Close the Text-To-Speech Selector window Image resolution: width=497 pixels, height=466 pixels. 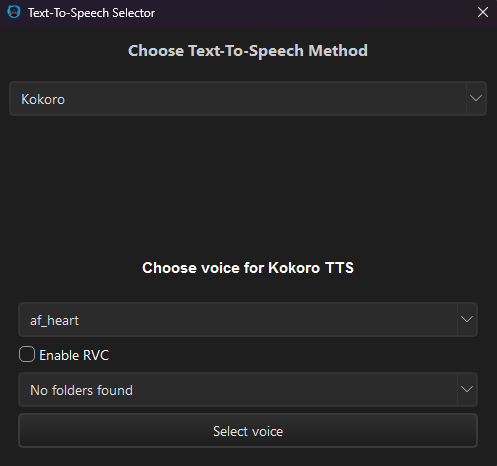pos(483,13)
